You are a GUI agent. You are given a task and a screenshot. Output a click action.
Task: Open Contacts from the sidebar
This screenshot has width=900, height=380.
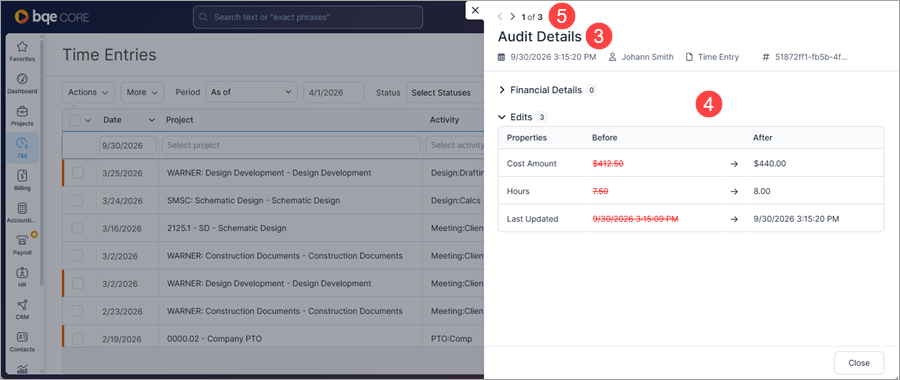[22, 342]
